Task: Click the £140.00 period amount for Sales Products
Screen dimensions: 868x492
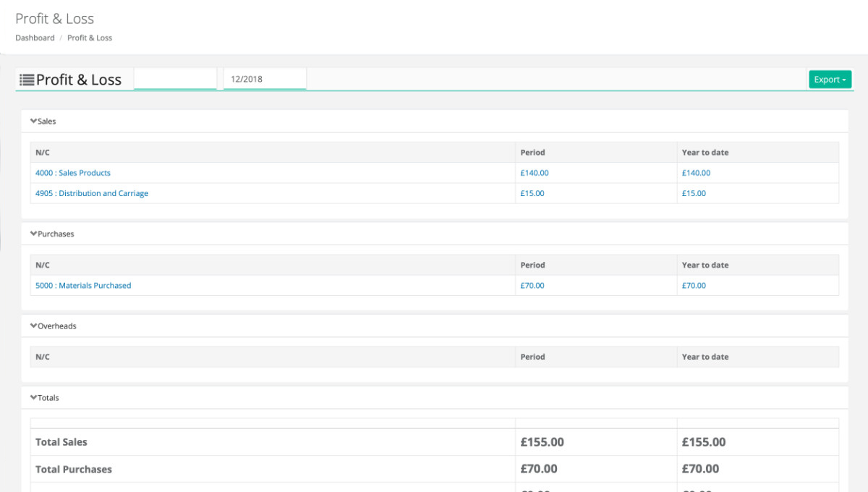Action: [533, 172]
